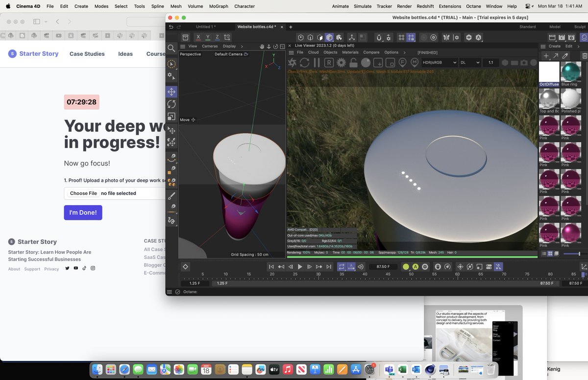Switch material manager to grid view
588x380 pixels.
click(x=550, y=254)
